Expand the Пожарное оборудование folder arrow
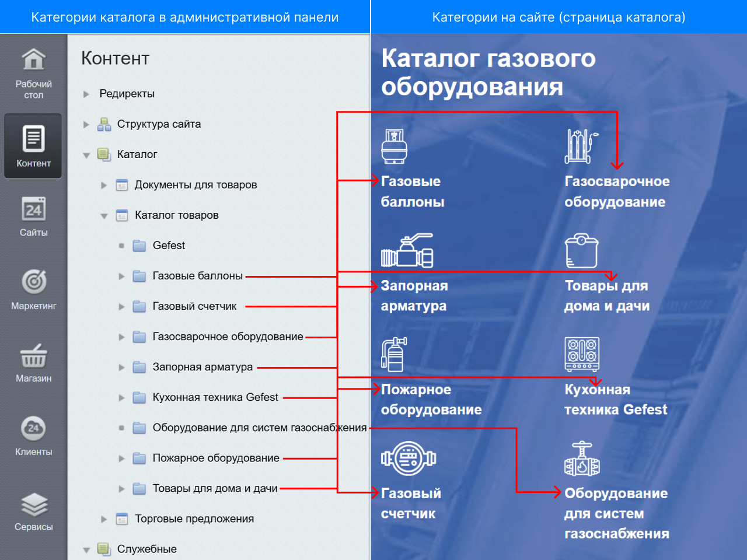 (121, 458)
